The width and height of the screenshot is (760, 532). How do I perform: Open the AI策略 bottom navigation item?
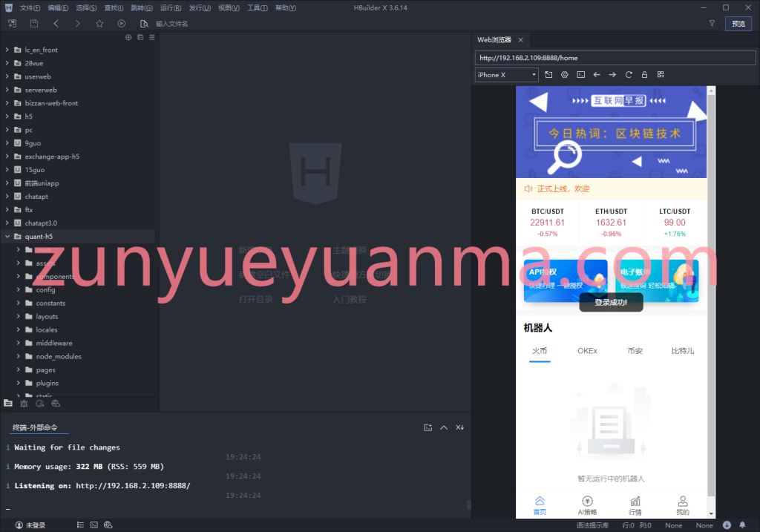click(x=588, y=505)
